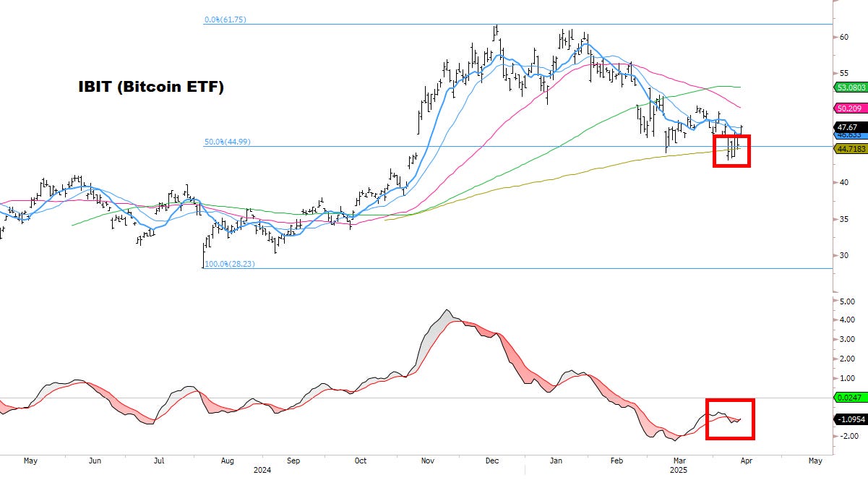
Task: Click the green 53.0803 price tag
Action: pos(851,87)
